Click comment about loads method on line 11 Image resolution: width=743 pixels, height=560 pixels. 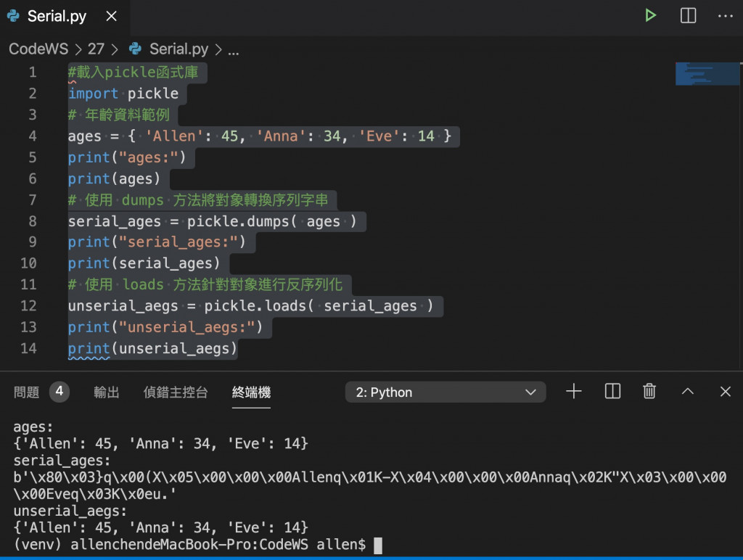[205, 285]
